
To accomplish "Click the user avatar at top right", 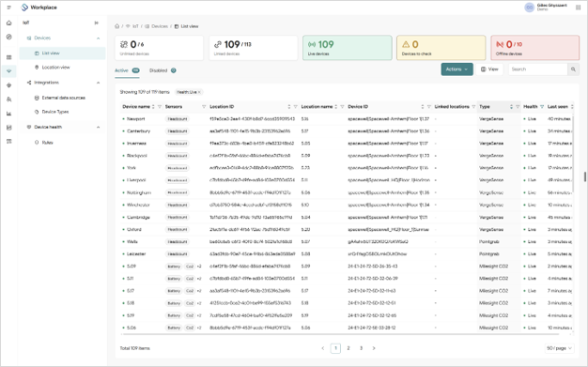I will click(x=529, y=8).
